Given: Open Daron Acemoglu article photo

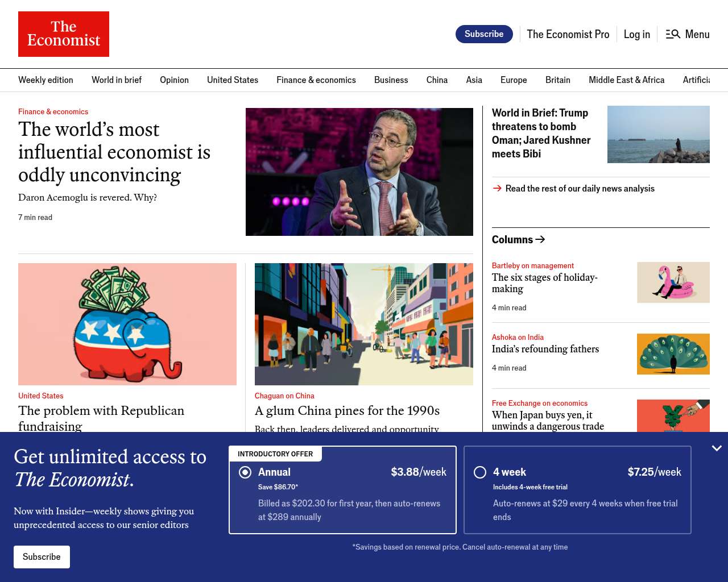Looking at the screenshot, I should [359, 172].
